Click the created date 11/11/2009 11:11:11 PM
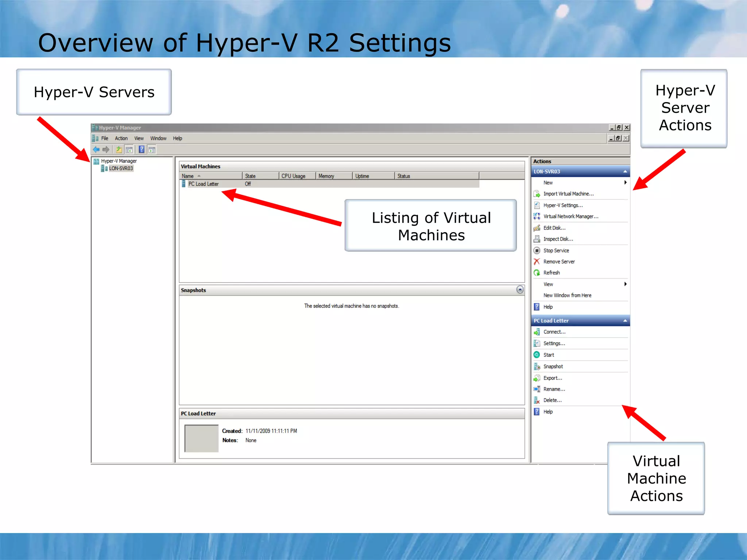The height and width of the screenshot is (560, 747). 271,431
